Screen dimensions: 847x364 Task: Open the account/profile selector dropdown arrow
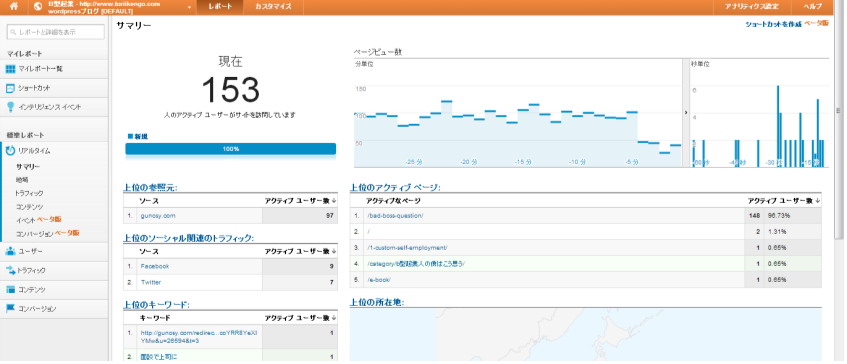coord(189,8)
